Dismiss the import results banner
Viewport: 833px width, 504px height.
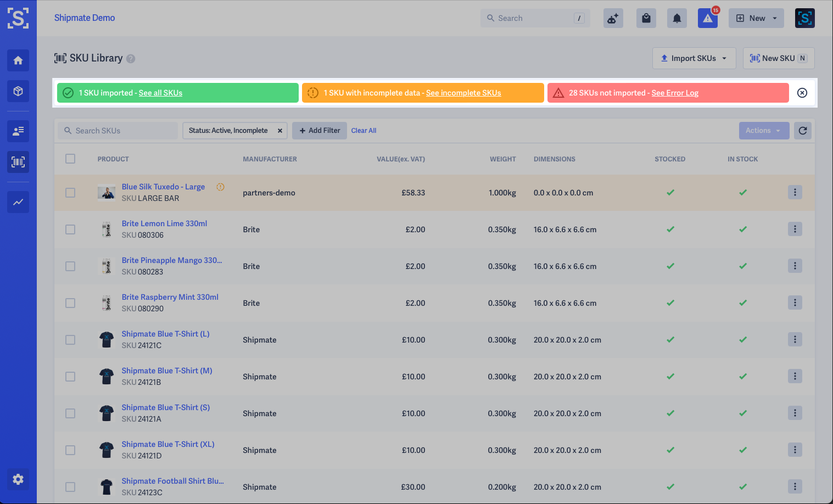click(802, 93)
